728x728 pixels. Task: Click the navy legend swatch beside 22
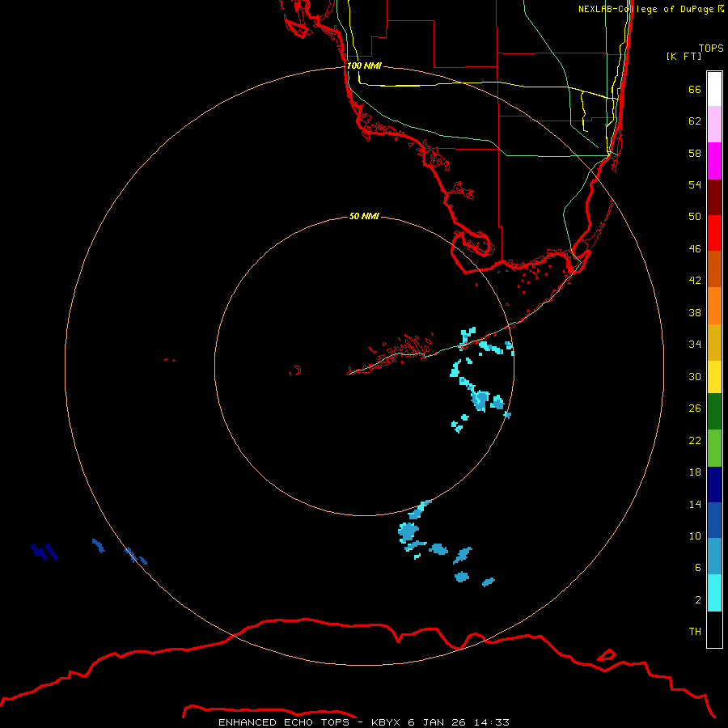coord(714,485)
